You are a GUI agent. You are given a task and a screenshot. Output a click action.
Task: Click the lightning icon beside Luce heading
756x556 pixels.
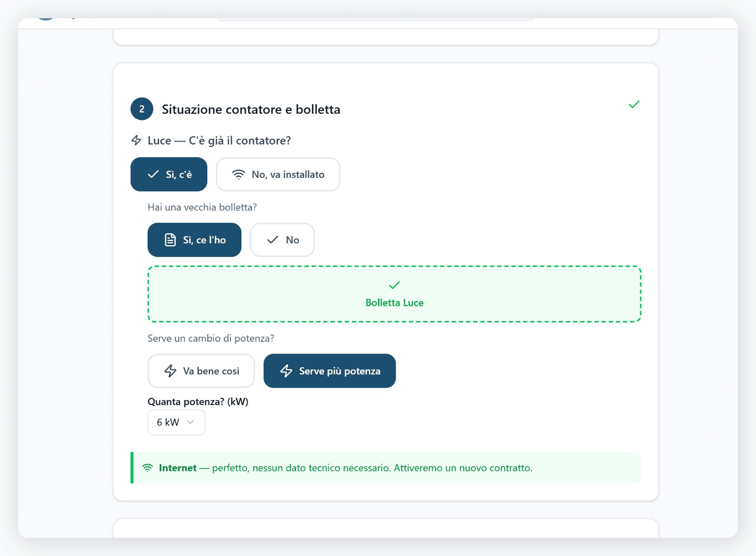point(136,140)
